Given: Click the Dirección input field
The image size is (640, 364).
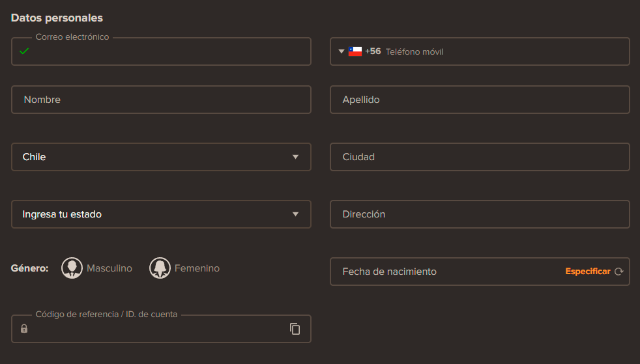Looking at the screenshot, I should pyautogui.click(x=480, y=214).
